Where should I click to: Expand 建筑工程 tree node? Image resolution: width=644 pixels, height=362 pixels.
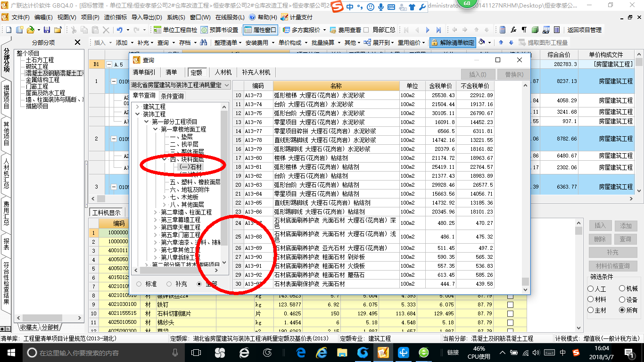pyautogui.click(x=138, y=107)
